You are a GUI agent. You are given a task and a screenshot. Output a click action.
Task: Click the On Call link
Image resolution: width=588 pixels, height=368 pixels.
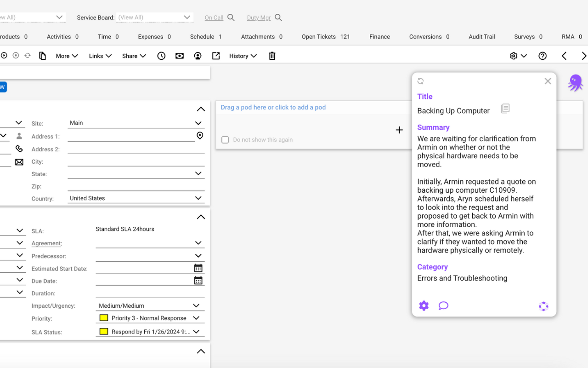(214, 18)
